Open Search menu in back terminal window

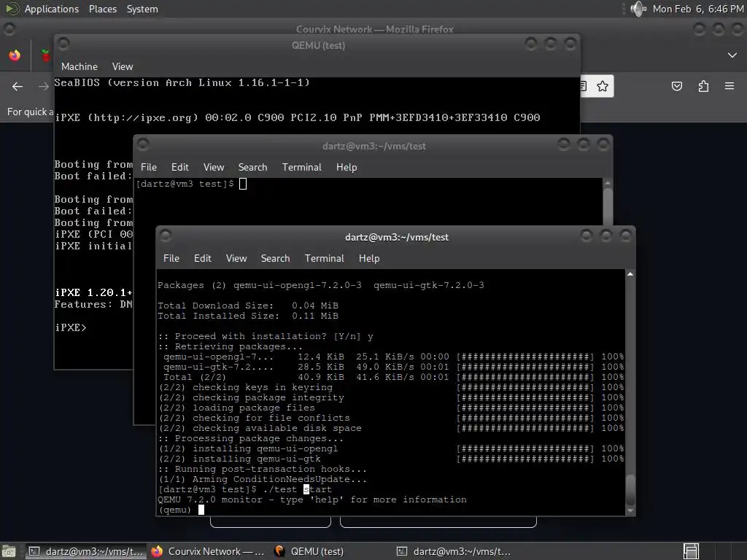pos(252,167)
